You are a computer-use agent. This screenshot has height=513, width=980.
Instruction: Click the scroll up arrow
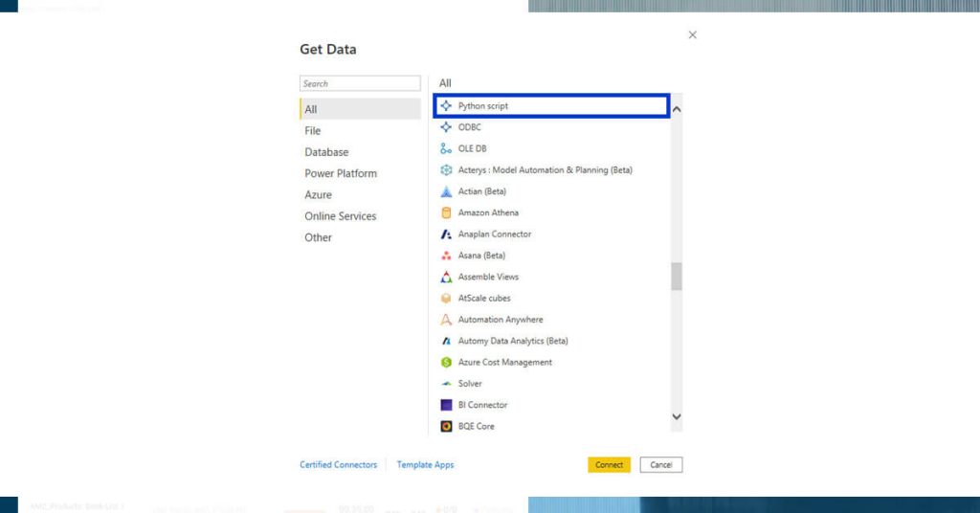click(x=677, y=109)
